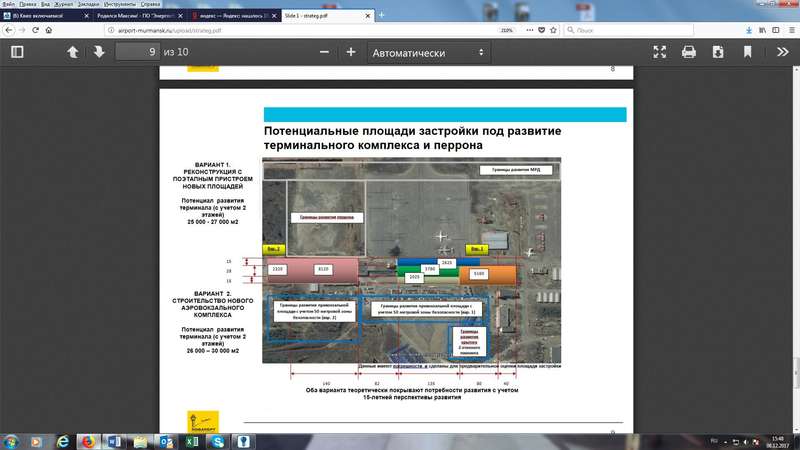This screenshot has height=450, width=800.
Task: Open the Правка menu
Action: [28, 4]
